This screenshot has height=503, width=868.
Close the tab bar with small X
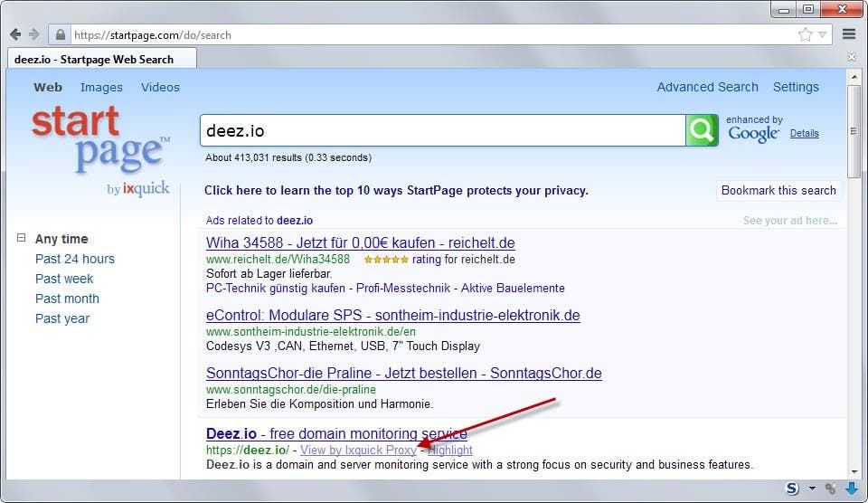tap(852, 57)
